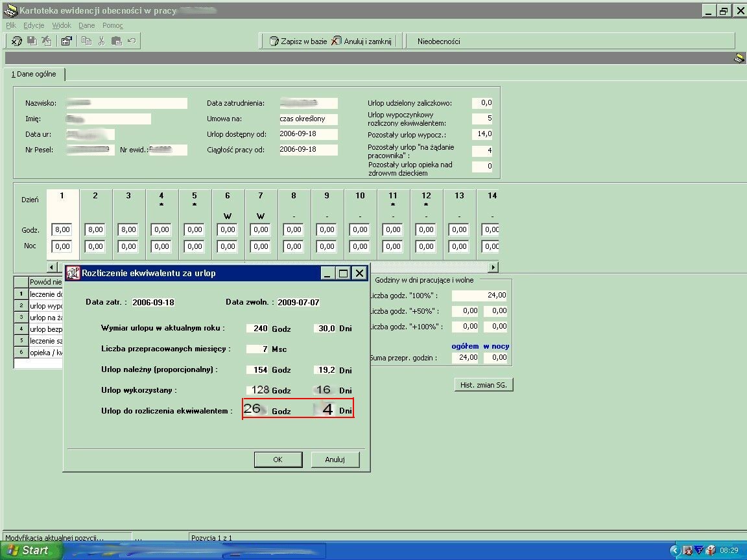Click Liczba przepracowanych miesięcy value 7

(x=257, y=349)
